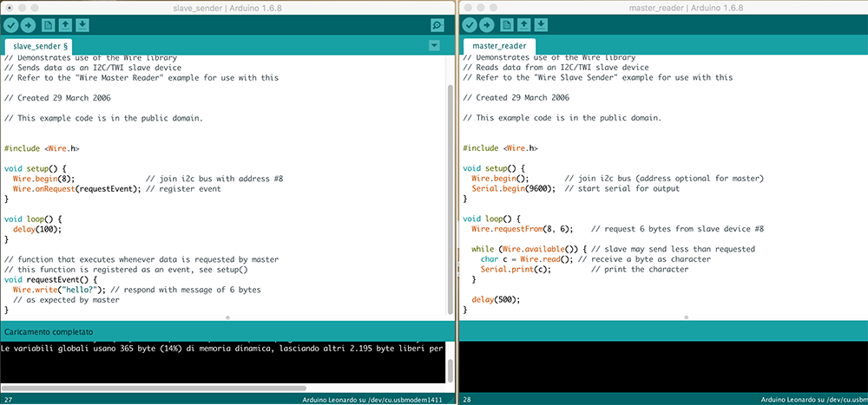Image resolution: width=868 pixels, height=405 pixels.
Task: Click New sketch icon in master_reader window
Action: 507,25
